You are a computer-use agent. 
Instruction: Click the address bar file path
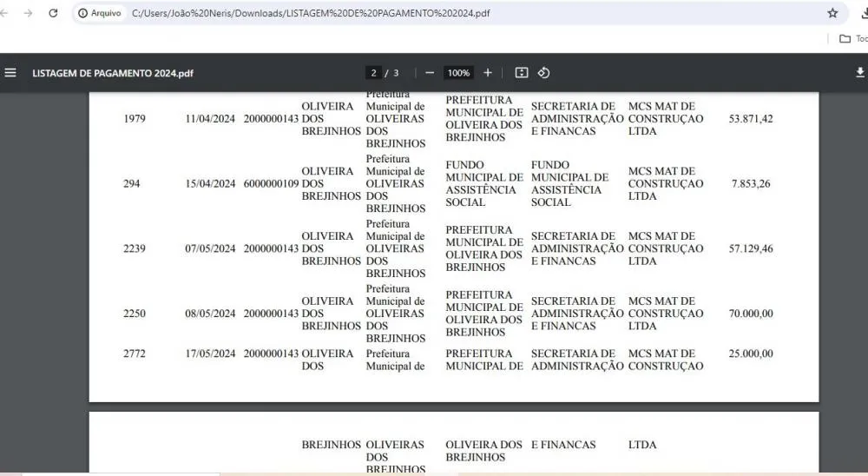tap(311, 13)
